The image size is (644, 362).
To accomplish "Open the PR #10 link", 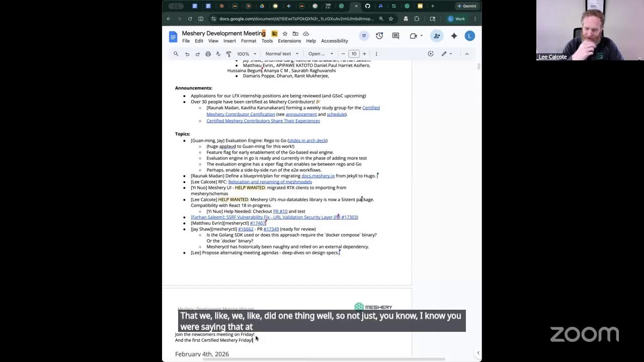I will 280,211.
